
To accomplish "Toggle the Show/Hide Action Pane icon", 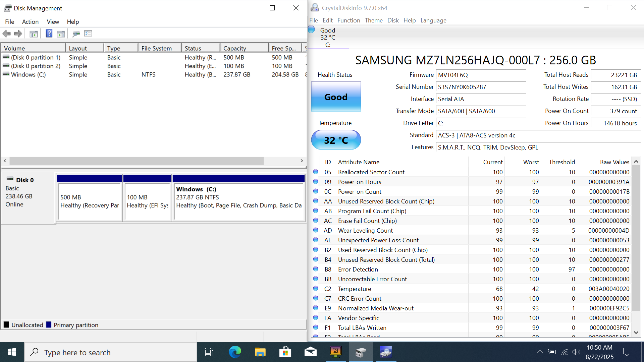I will (x=61, y=34).
